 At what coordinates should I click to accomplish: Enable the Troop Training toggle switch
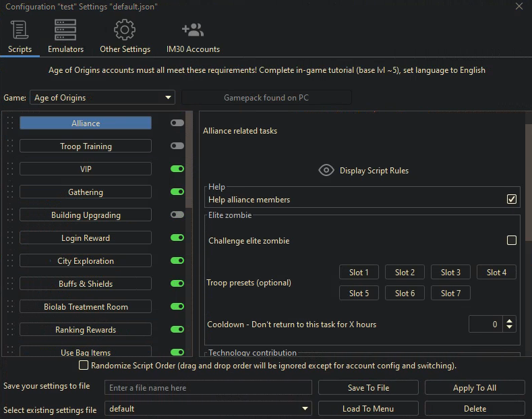click(x=177, y=146)
